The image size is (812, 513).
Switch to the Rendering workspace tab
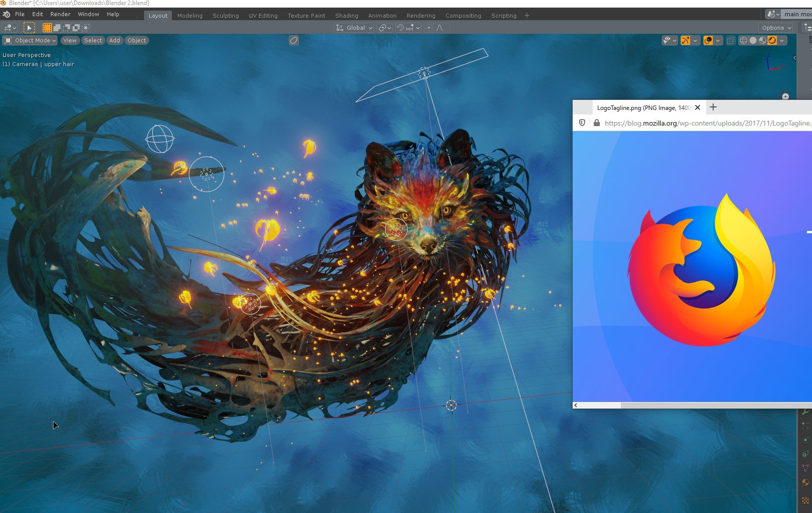pos(421,16)
